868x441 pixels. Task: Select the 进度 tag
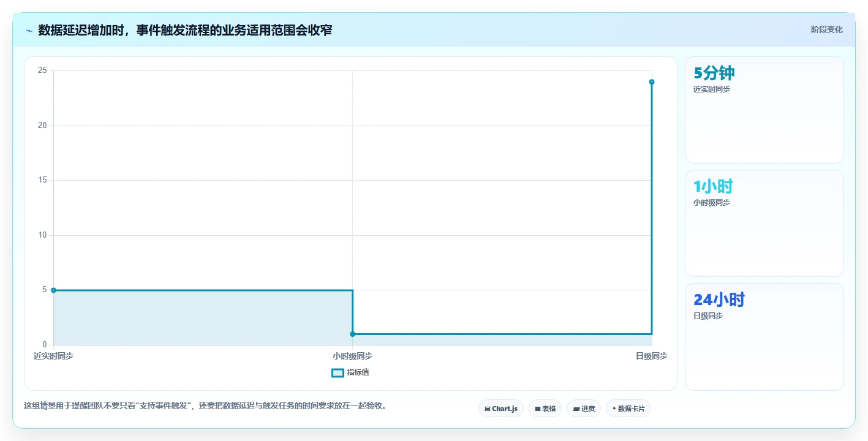pos(583,409)
